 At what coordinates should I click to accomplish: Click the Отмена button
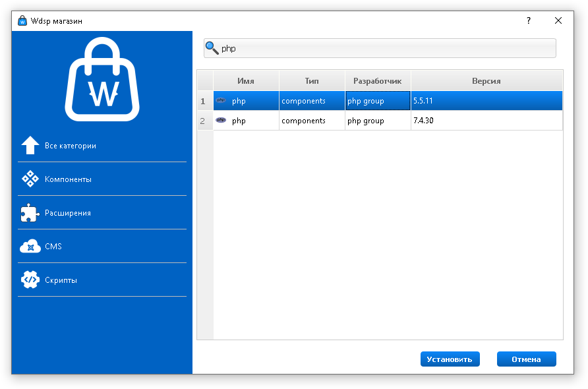click(x=526, y=359)
